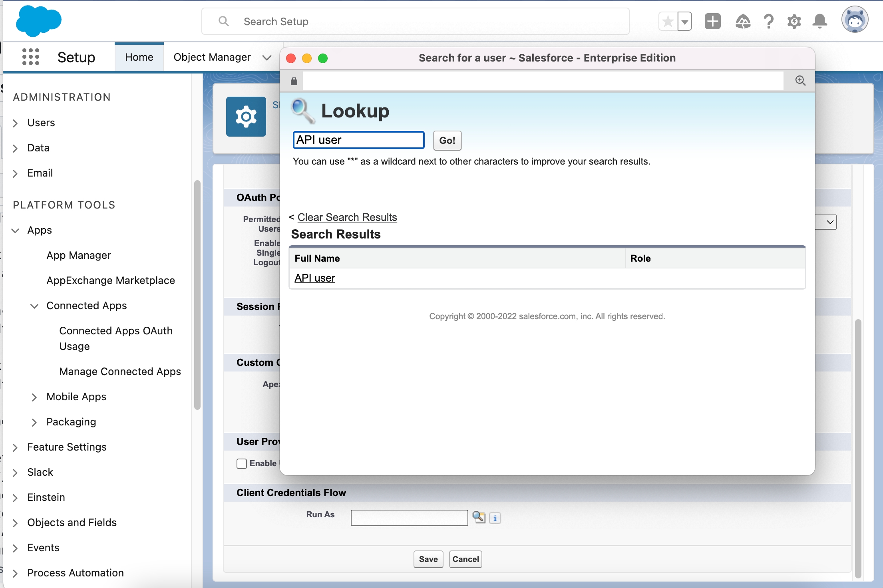Open user profile avatar
This screenshot has height=588, width=883.
click(854, 20)
